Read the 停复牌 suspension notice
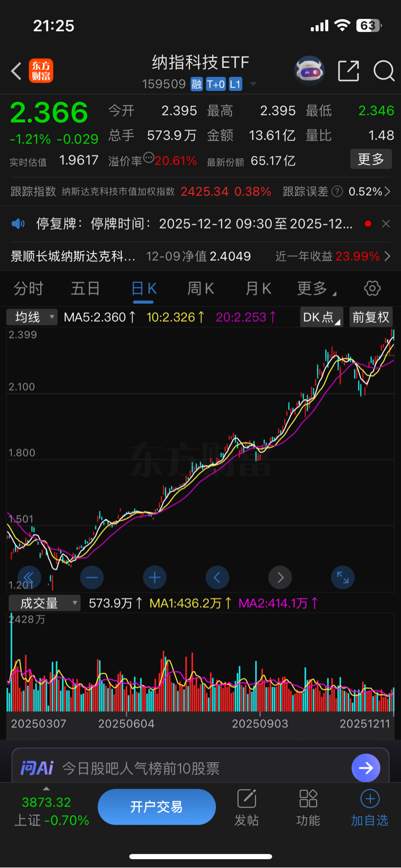The width and height of the screenshot is (401, 868). click(194, 224)
